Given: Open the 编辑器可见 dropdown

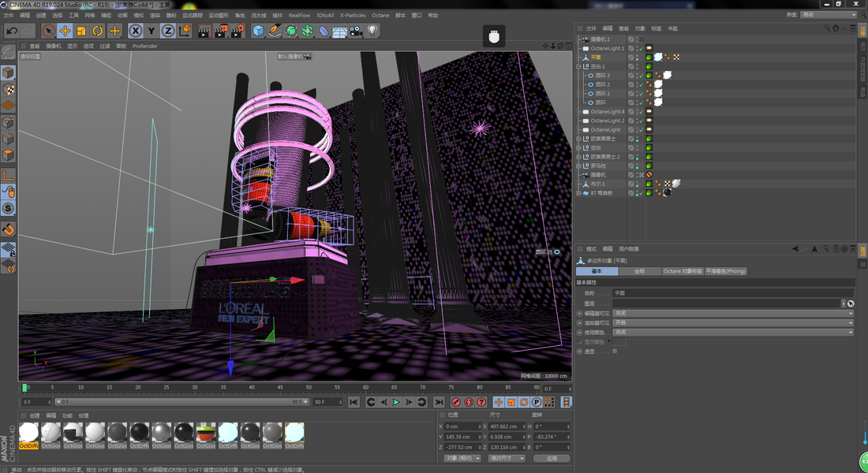Looking at the screenshot, I should tap(734, 313).
